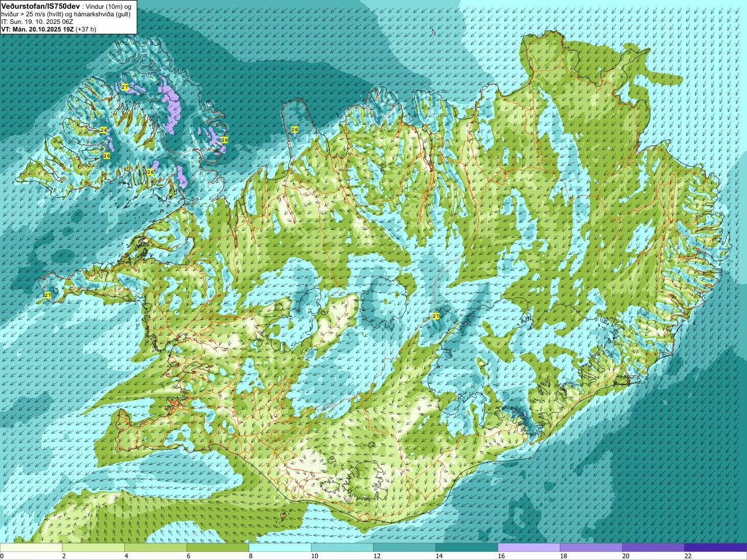Screen dimensions: 747x560
Task: Click the 'IT: Sun. 19. 10. 2025 06Z' line
Action: point(37,22)
